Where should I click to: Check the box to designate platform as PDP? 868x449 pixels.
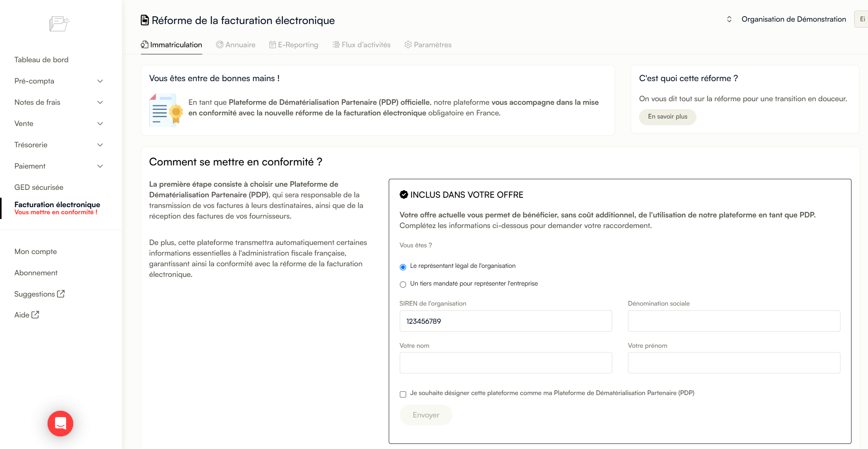(403, 394)
